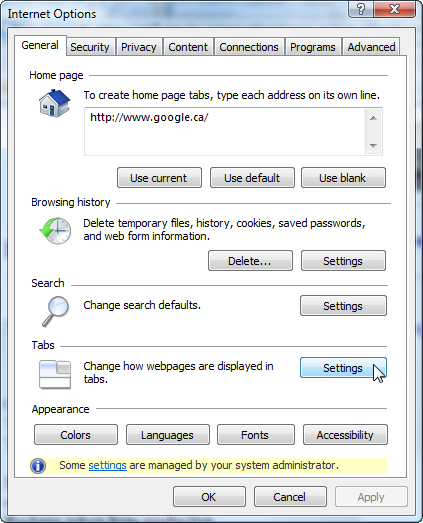This screenshot has width=423, height=523.
Task: Select the Advanced tab
Action: point(371,47)
